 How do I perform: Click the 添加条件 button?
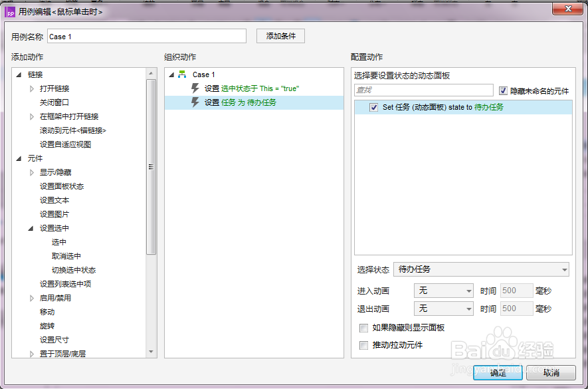point(280,36)
